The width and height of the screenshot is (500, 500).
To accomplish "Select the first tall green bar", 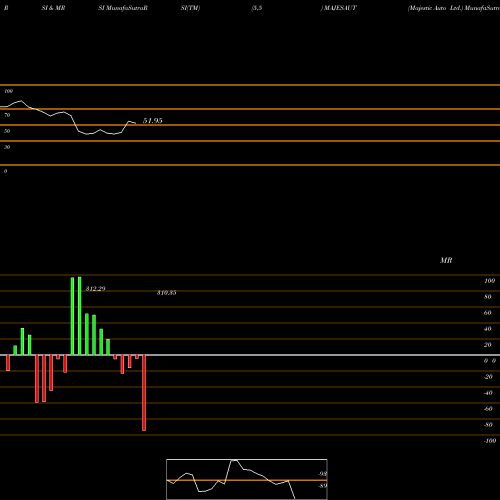I will coord(72,316).
